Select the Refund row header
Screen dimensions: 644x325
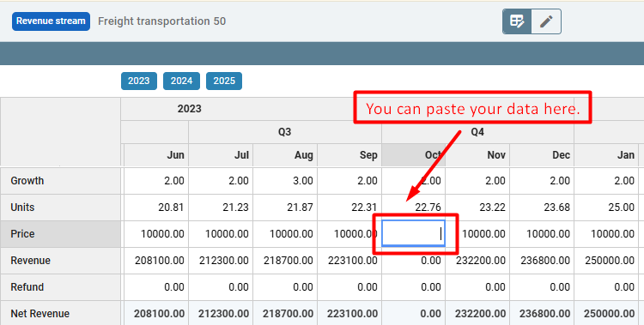[x=60, y=287]
